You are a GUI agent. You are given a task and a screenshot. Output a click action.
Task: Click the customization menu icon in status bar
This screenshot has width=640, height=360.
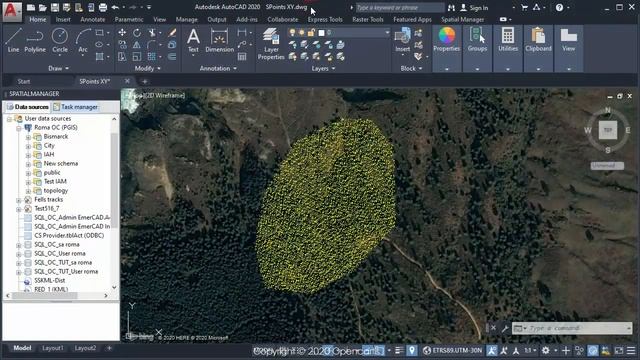tap(631, 350)
